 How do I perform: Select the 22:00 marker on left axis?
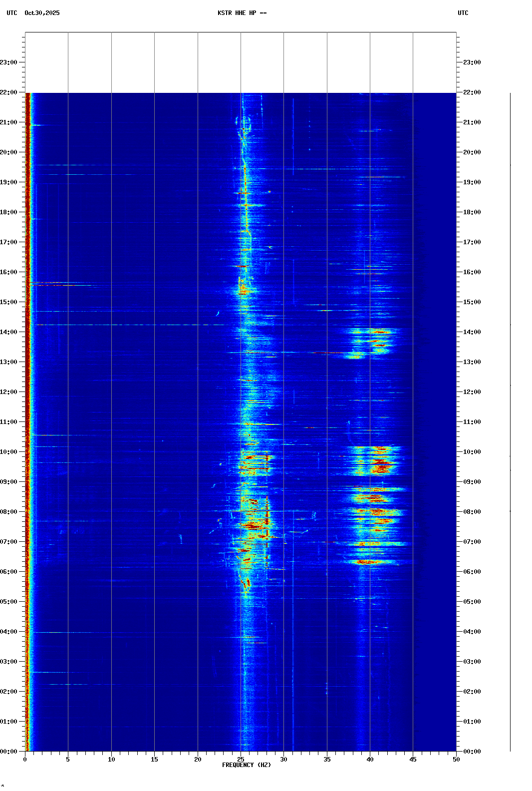[9, 92]
